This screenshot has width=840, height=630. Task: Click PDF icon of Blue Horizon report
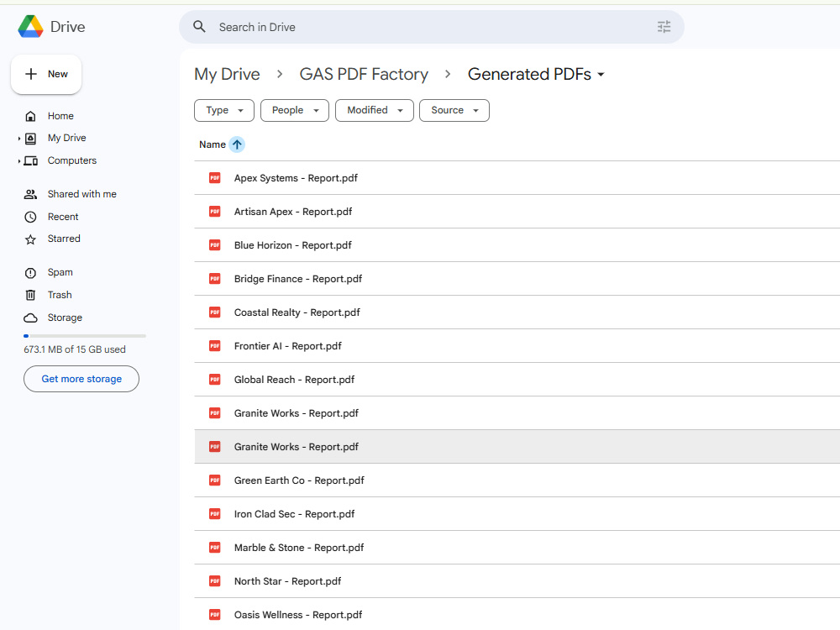point(215,244)
